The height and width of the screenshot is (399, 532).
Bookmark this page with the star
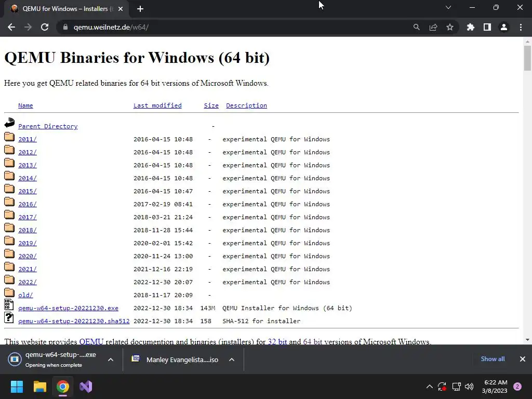click(450, 27)
